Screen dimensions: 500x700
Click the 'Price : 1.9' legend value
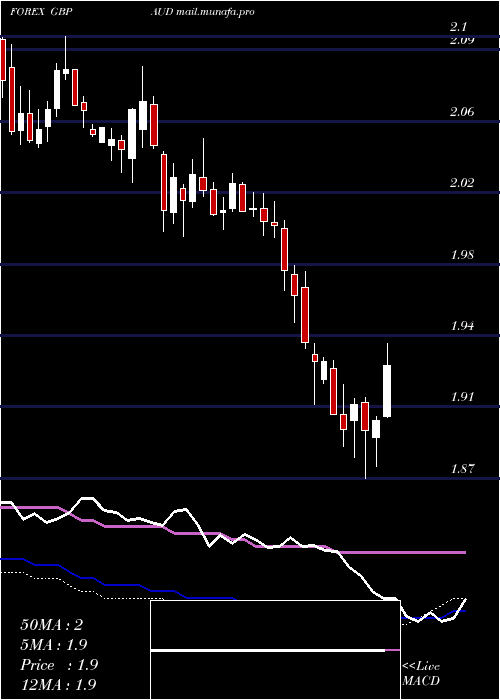point(59,665)
